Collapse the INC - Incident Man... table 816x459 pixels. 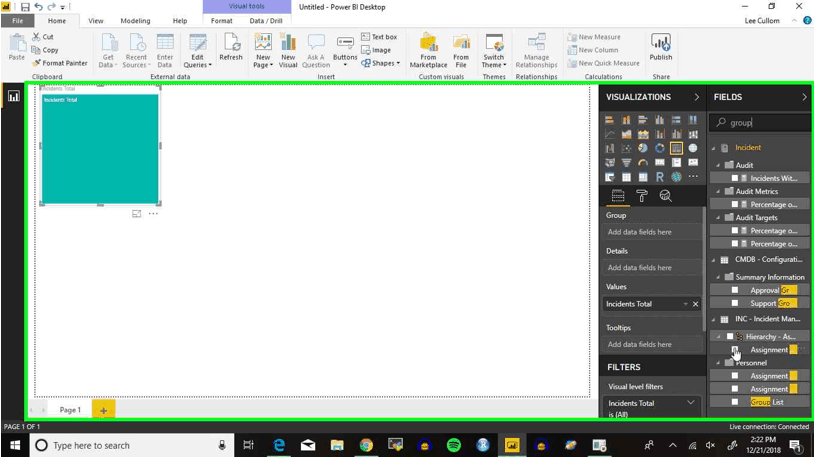[713, 319]
